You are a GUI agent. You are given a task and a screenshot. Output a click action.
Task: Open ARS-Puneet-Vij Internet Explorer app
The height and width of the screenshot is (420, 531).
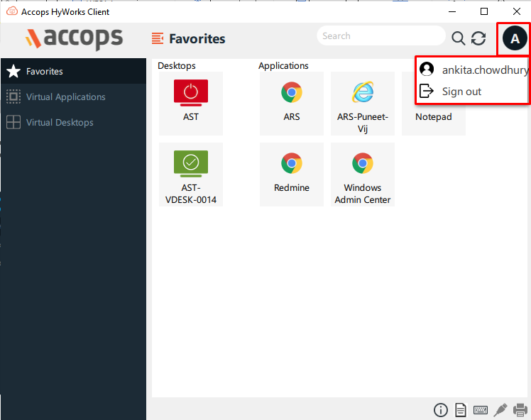pyautogui.click(x=363, y=103)
